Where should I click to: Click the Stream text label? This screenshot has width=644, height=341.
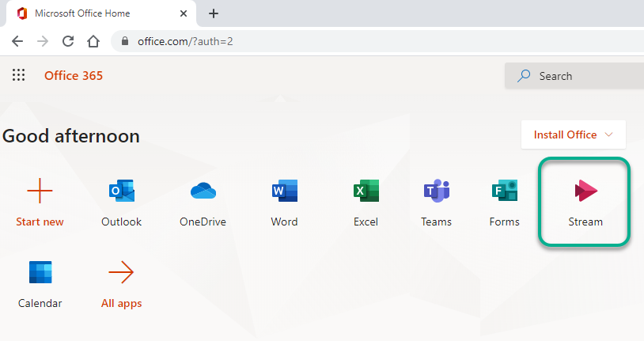pyautogui.click(x=585, y=222)
